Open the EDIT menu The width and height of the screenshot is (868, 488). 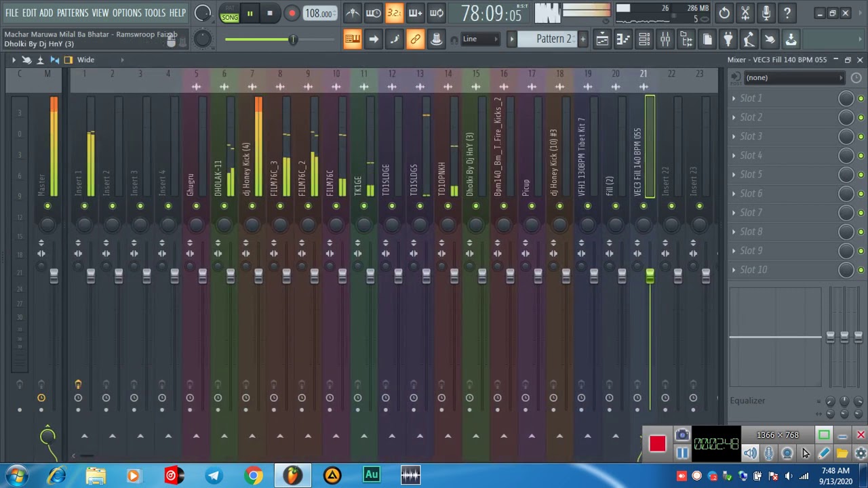tap(29, 13)
